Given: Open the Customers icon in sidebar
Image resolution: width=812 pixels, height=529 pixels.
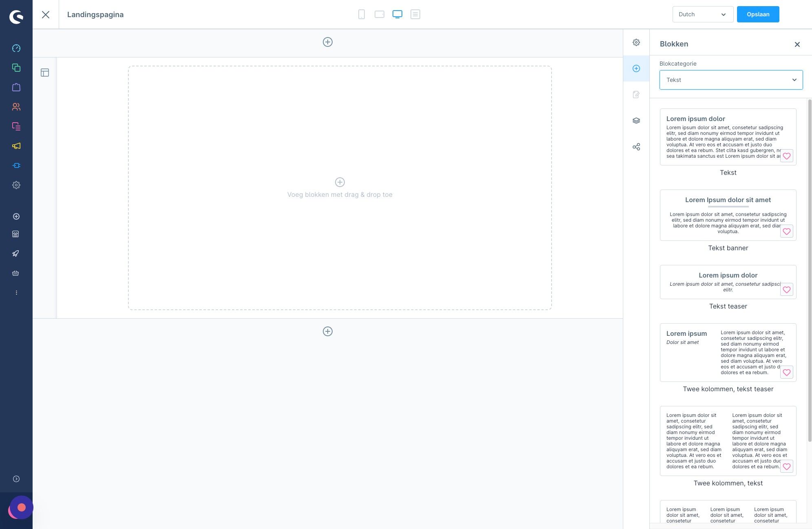Looking at the screenshot, I should pyautogui.click(x=16, y=107).
